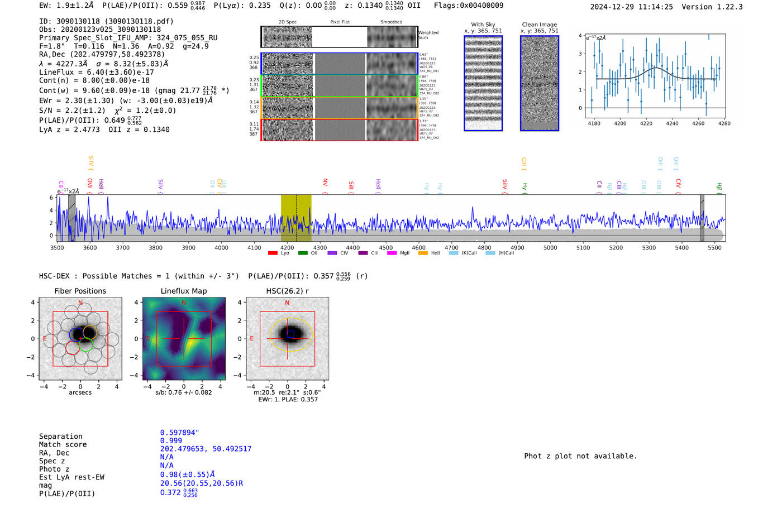Click the orange HeII legend swatch
782x532 pixels.
tap(423, 253)
